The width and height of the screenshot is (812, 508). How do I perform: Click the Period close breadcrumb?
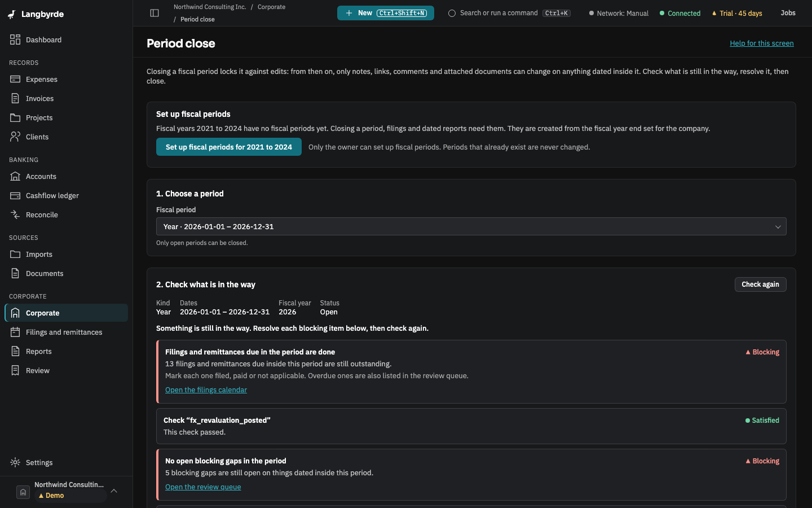[x=197, y=19]
